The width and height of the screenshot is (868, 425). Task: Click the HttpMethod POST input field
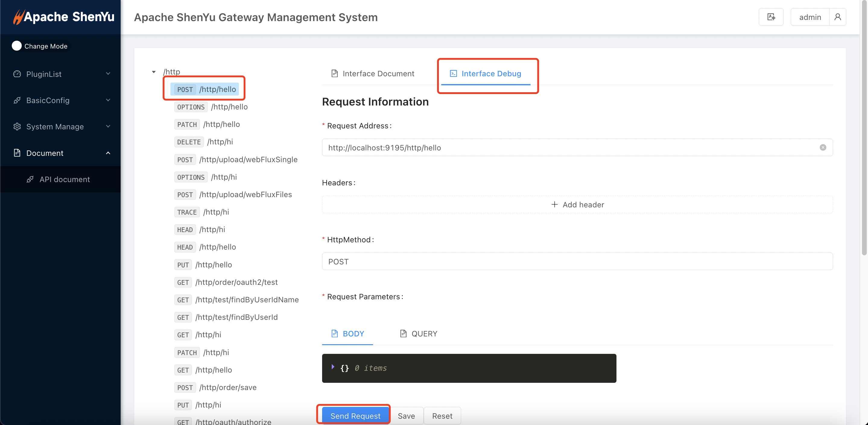[577, 262]
